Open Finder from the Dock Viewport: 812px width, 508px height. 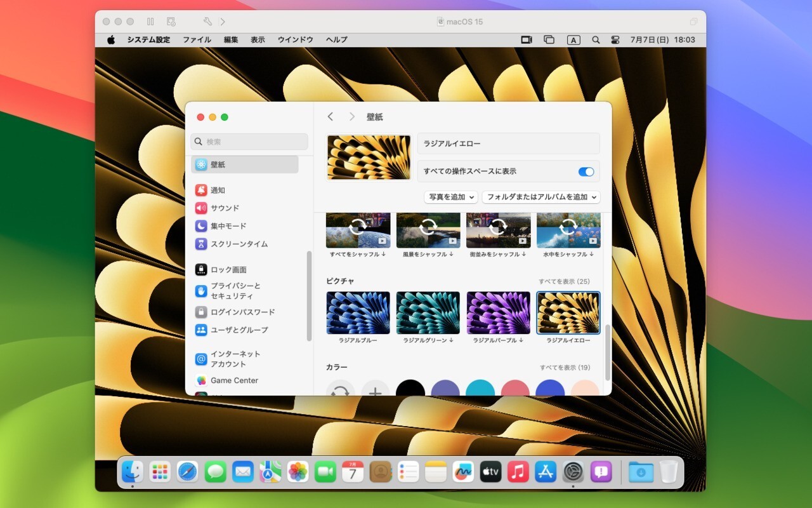pos(133,471)
